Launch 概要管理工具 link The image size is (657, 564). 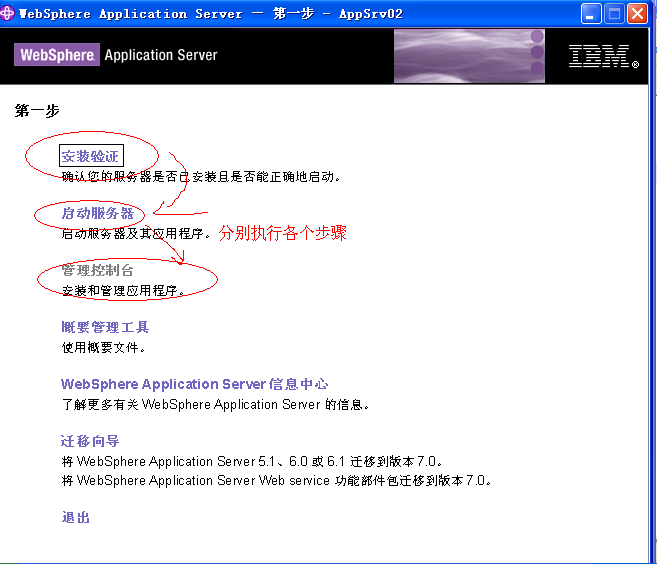tap(105, 327)
